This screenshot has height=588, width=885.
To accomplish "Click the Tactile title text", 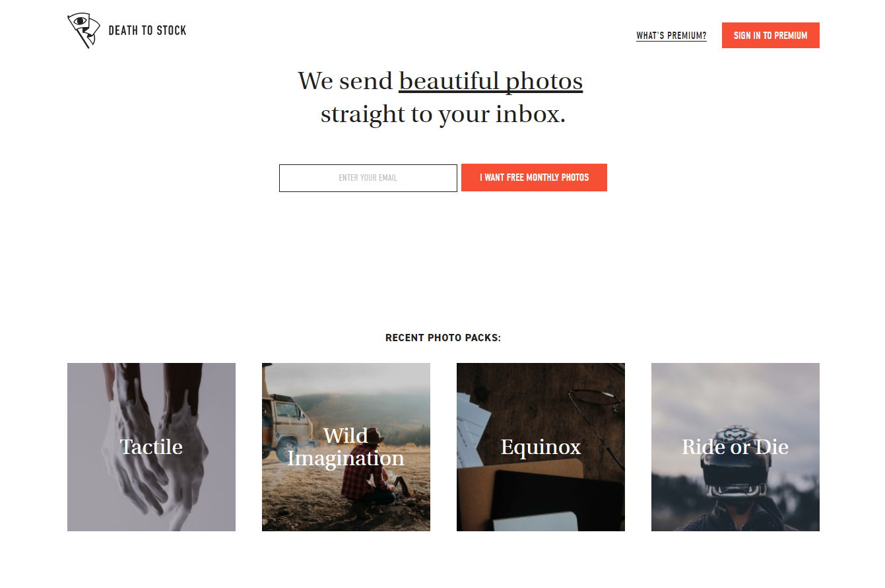I will [x=151, y=447].
